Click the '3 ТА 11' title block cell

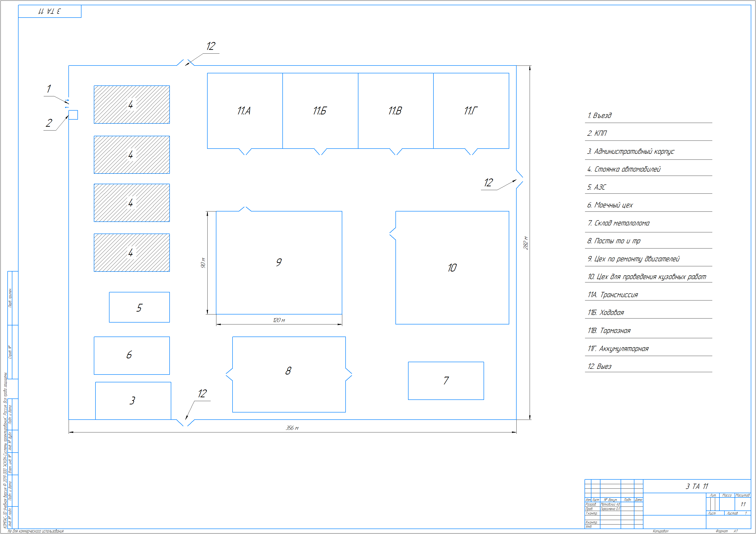tap(696, 486)
